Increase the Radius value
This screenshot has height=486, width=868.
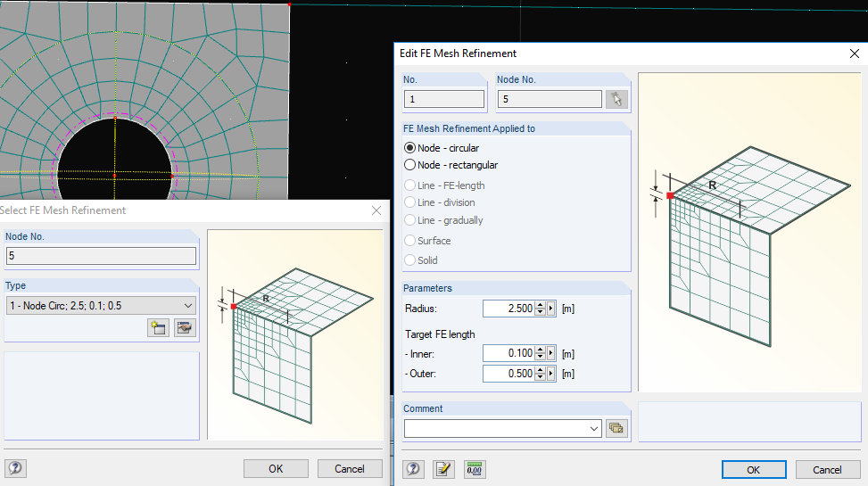(x=541, y=304)
